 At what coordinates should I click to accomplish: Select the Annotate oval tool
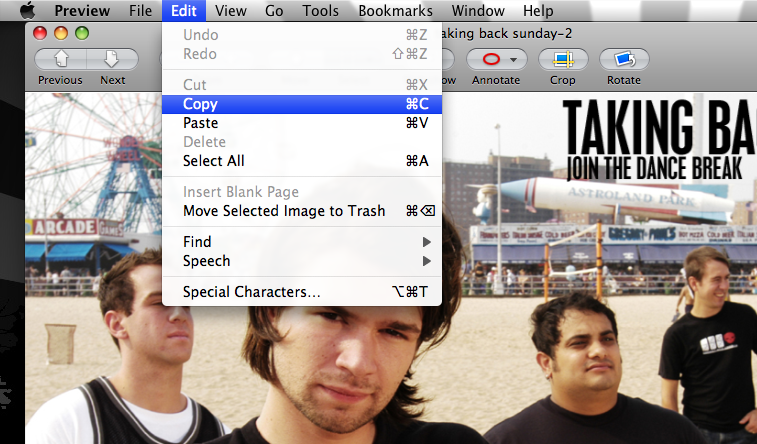click(491, 59)
